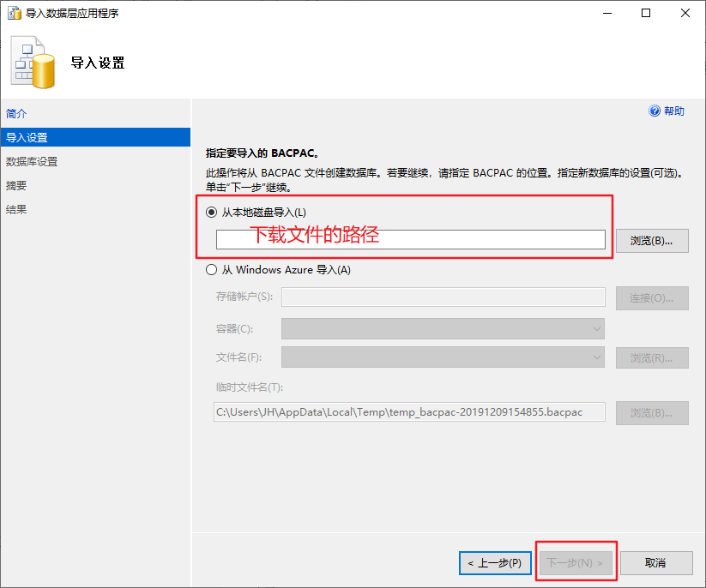Click the 存储帐户(S) input field
The width and height of the screenshot is (706, 588).
tap(443, 297)
